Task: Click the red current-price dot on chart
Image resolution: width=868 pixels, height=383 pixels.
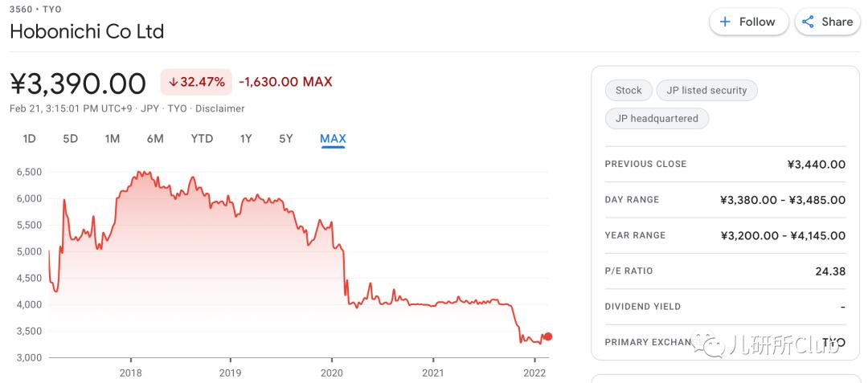Action: [x=548, y=336]
